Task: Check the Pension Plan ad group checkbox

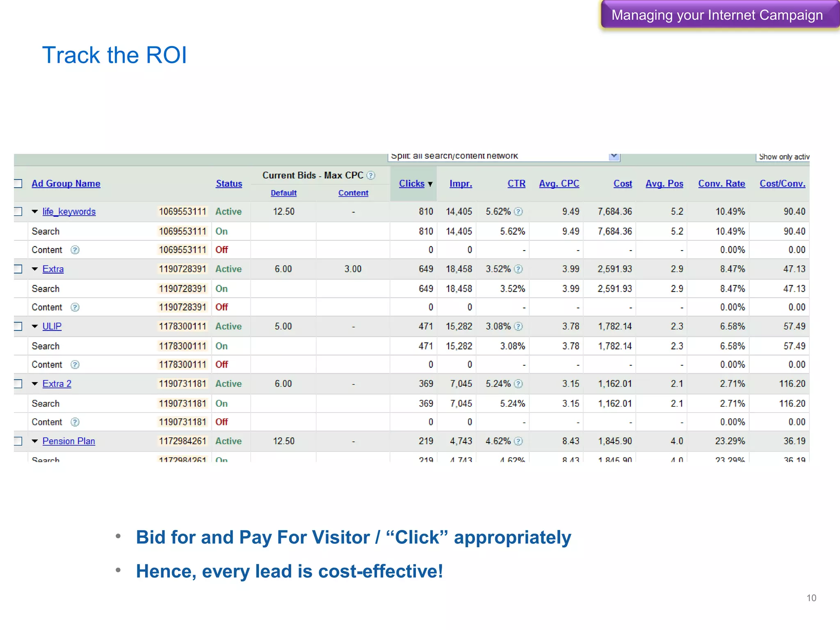Action: pyautogui.click(x=18, y=441)
